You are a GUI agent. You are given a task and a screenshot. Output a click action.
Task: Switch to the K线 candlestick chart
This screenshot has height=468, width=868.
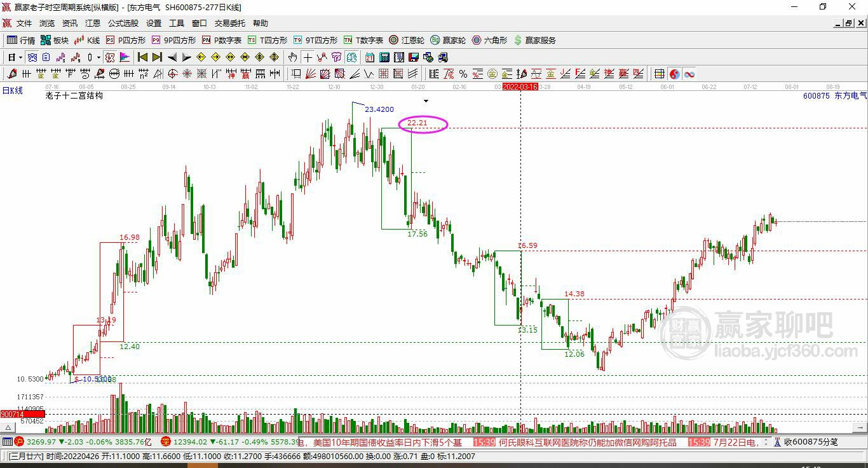pos(87,40)
